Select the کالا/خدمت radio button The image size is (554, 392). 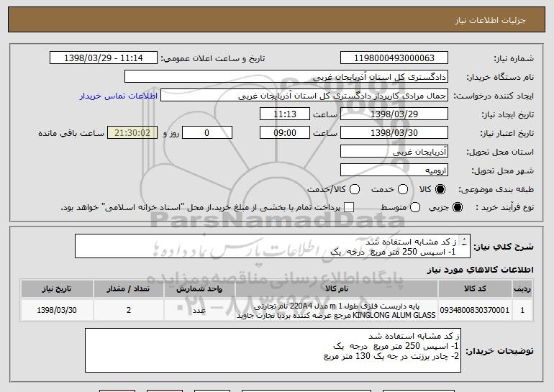tap(355, 189)
